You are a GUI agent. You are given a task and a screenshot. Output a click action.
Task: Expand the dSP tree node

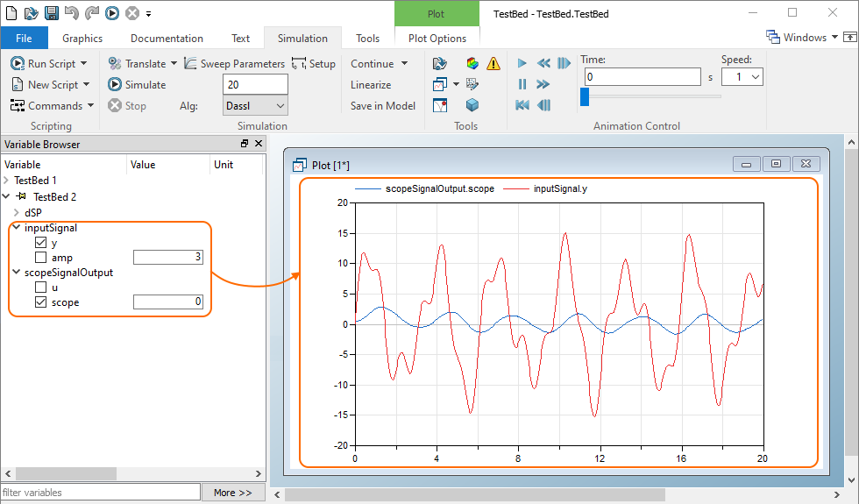[x=16, y=212]
